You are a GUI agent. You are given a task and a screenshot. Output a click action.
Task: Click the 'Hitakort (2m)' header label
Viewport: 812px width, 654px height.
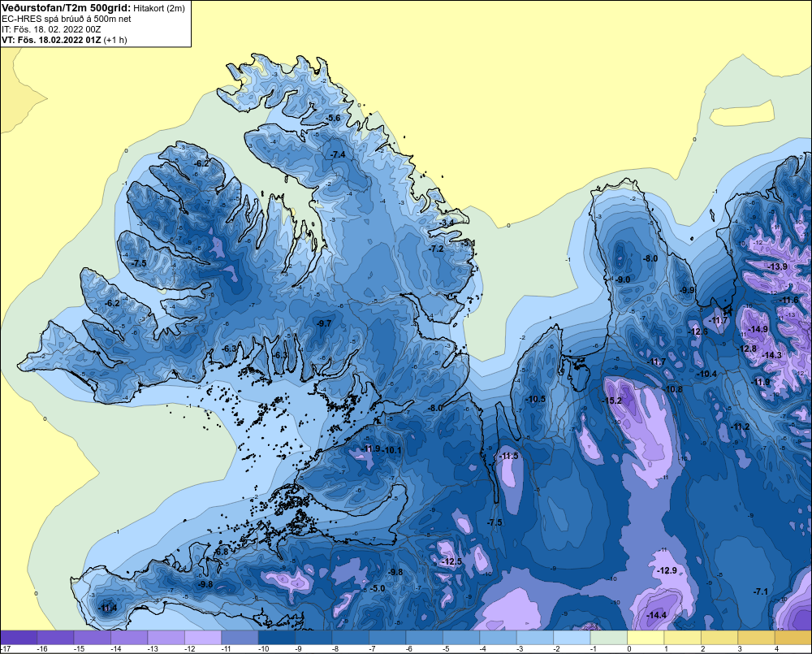(x=159, y=8)
